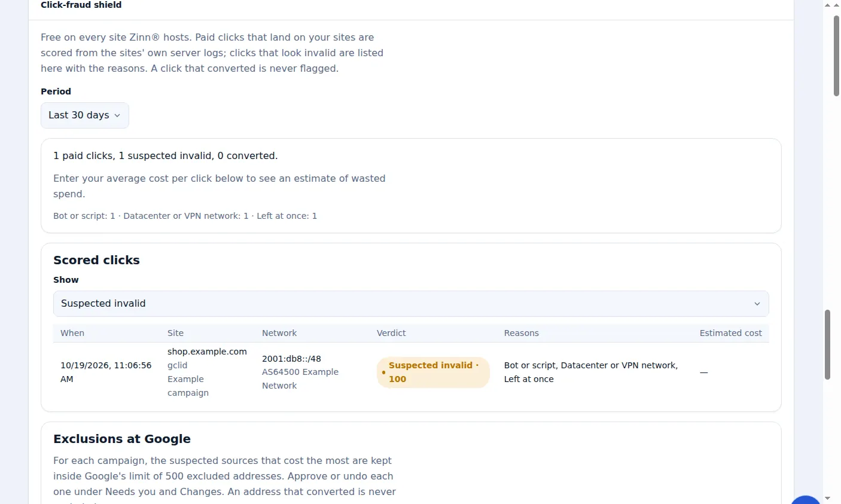Image resolution: width=841 pixels, height=504 pixels.
Task: Click "AS64500 Example Network" in the Network cell
Action: click(300, 378)
